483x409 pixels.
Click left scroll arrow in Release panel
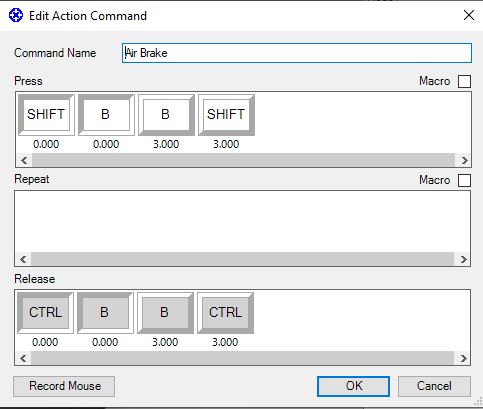pos(23,358)
